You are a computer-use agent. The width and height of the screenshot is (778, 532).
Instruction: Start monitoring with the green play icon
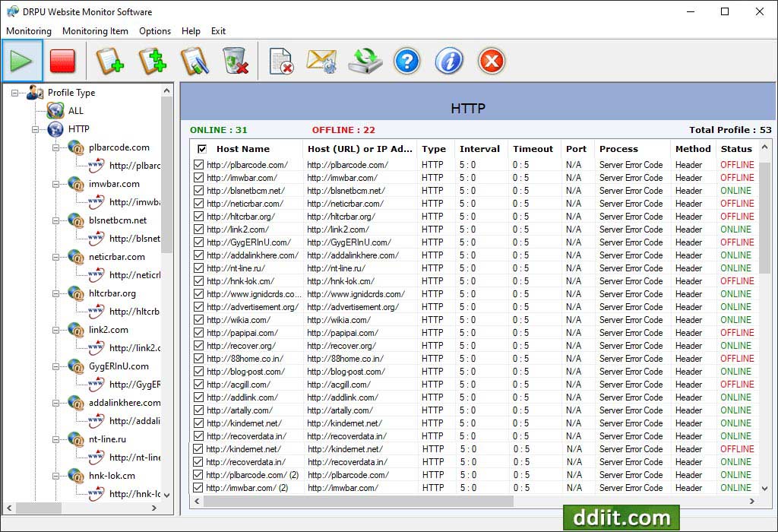pos(23,62)
